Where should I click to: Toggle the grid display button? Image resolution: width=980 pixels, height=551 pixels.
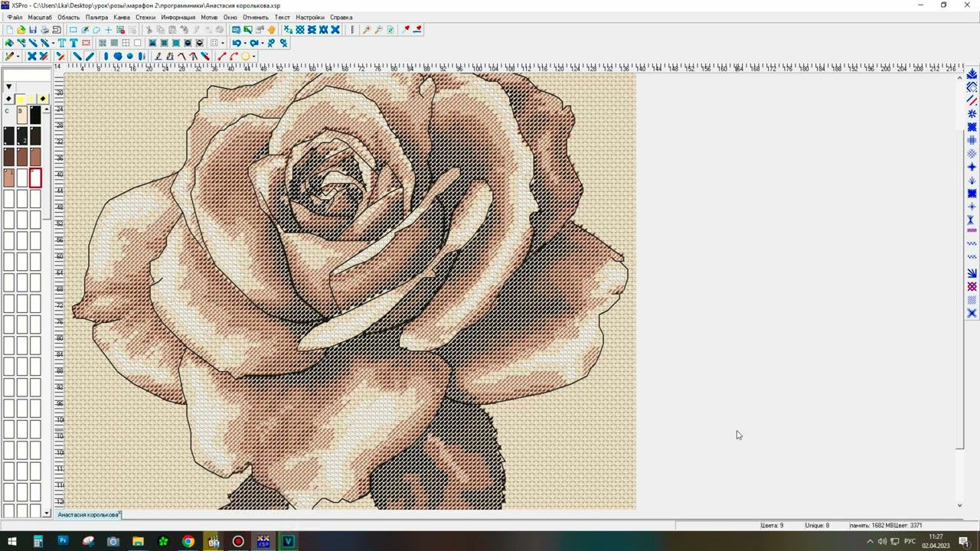tap(126, 43)
